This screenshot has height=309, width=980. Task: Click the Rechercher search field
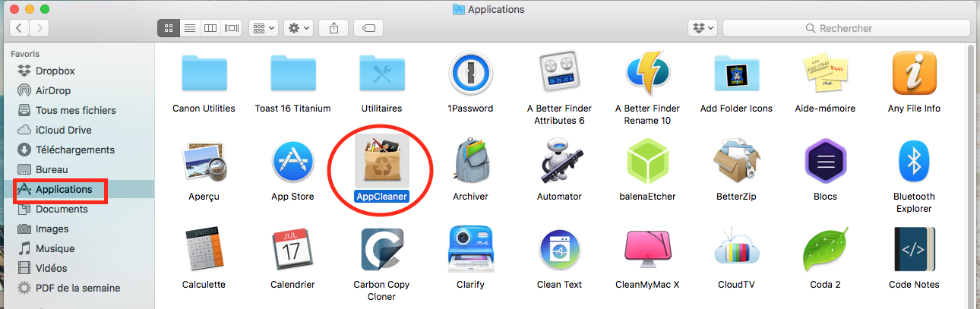[847, 28]
